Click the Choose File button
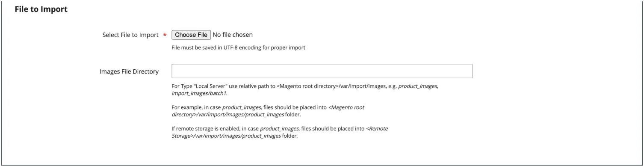The image size is (644, 166). click(x=191, y=35)
